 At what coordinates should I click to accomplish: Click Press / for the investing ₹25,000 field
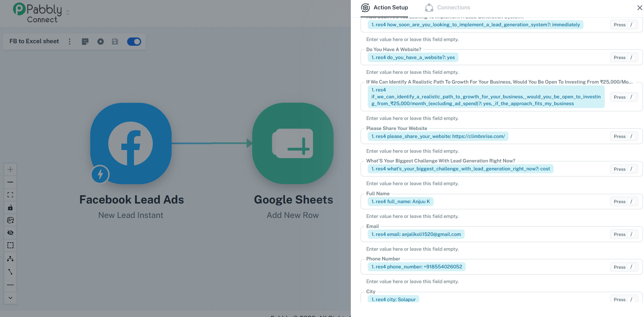tap(624, 97)
